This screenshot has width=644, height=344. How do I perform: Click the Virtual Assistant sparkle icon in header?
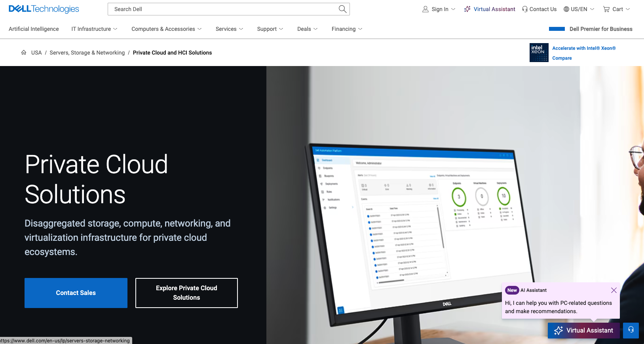[x=467, y=9]
